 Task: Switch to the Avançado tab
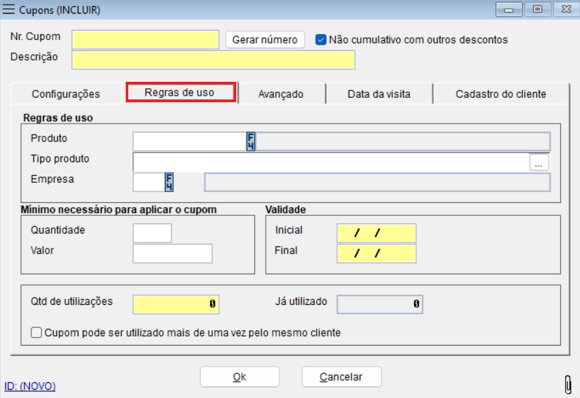pos(281,94)
